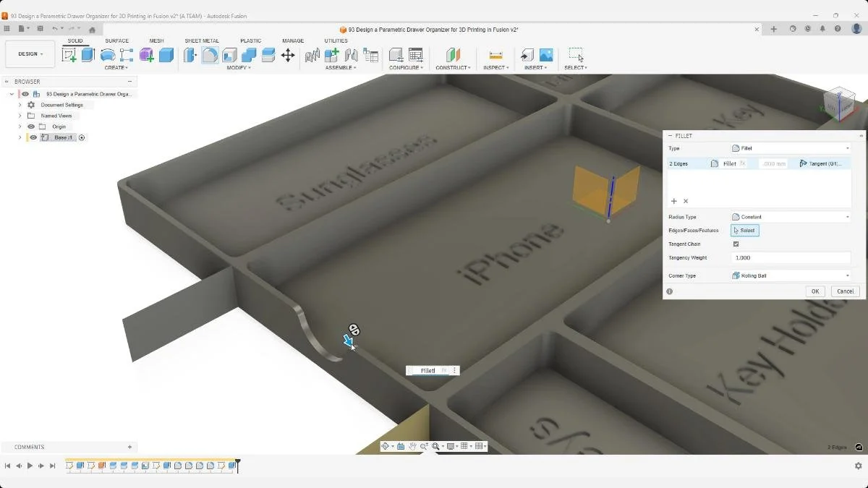868x488 pixels.
Task: Select the Insert Derive icon
Action: 527,55
